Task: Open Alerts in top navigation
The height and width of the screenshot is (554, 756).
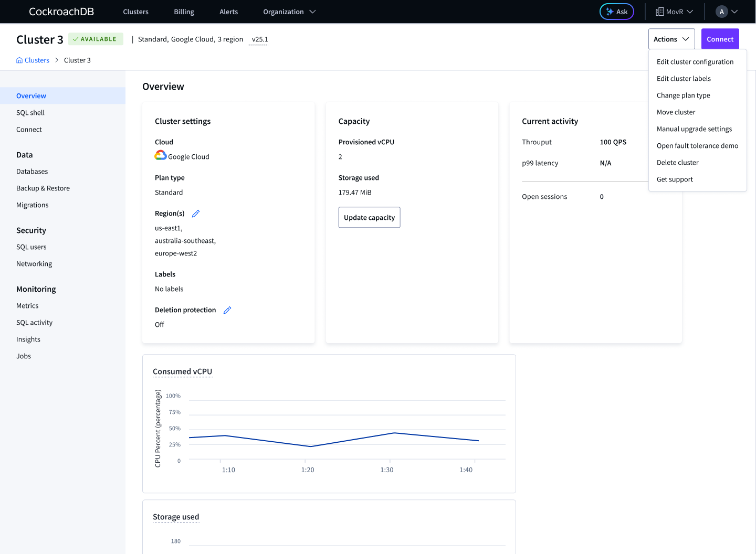Action: tap(228, 12)
